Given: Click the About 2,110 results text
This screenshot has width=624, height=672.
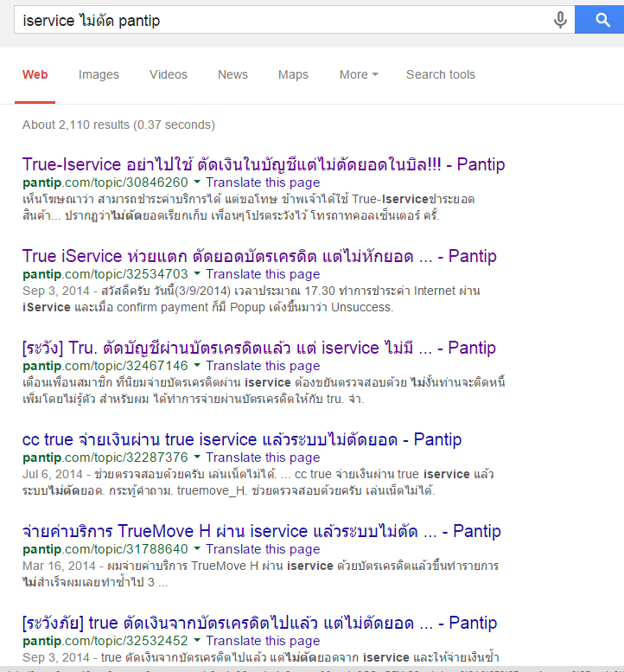Looking at the screenshot, I should tap(118, 125).
